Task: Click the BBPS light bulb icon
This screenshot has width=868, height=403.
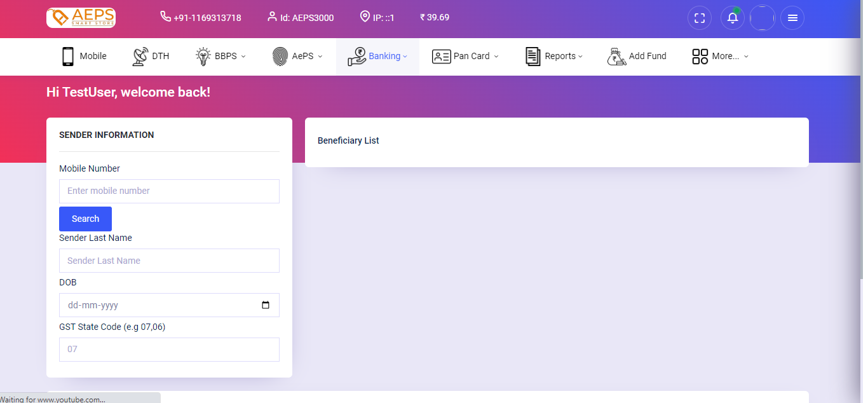Action: coord(203,56)
